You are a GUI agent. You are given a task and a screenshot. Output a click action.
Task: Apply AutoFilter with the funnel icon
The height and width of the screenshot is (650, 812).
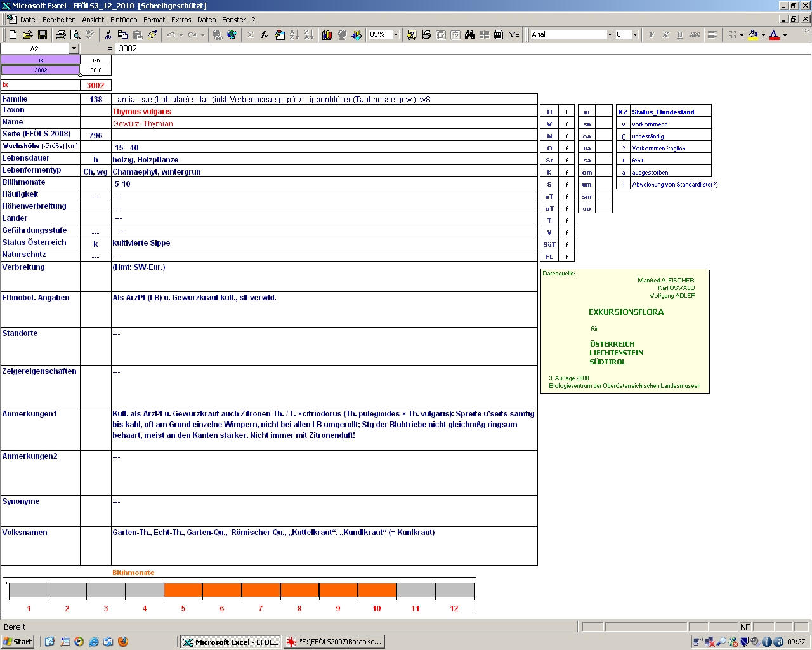(x=514, y=35)
